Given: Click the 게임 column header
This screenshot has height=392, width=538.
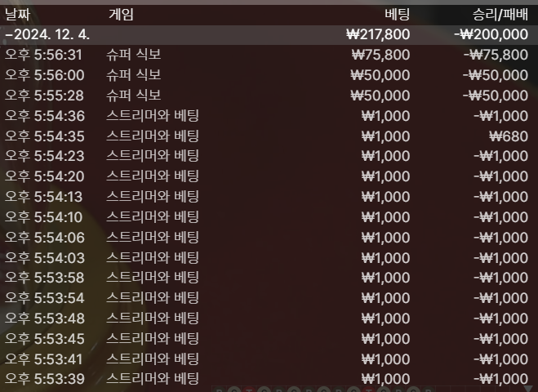Looking at the screenshot, I should 121,15.
